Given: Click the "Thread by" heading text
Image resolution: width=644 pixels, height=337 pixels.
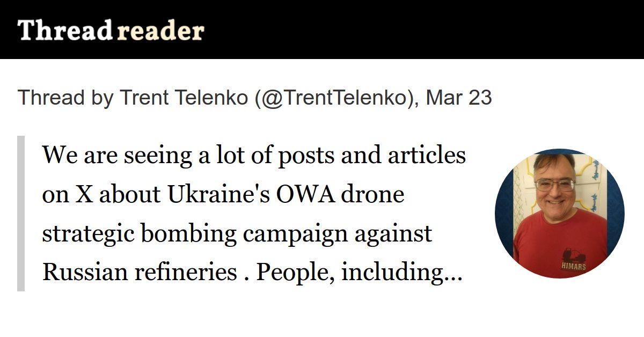Looking at the screenshot, I should click(65, 98).
